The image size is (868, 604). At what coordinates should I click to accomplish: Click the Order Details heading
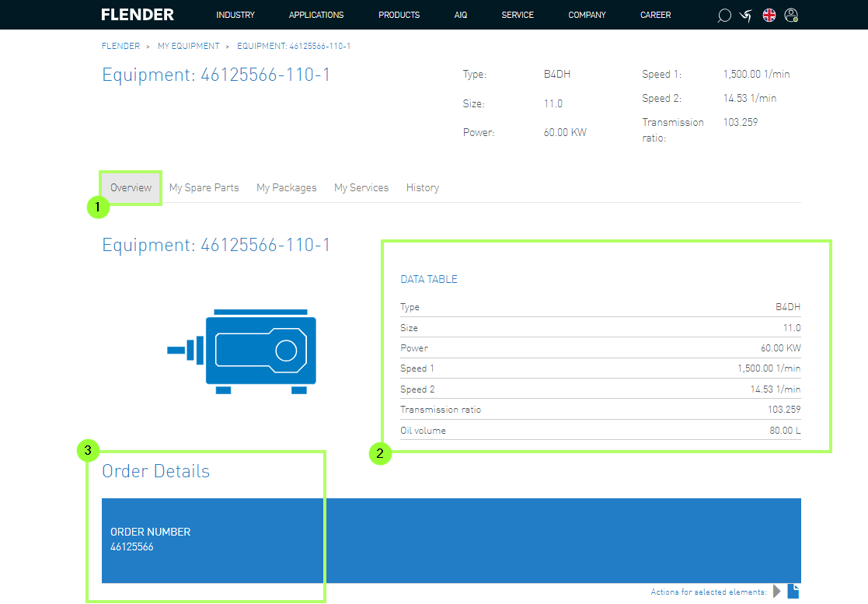point(155,471)
